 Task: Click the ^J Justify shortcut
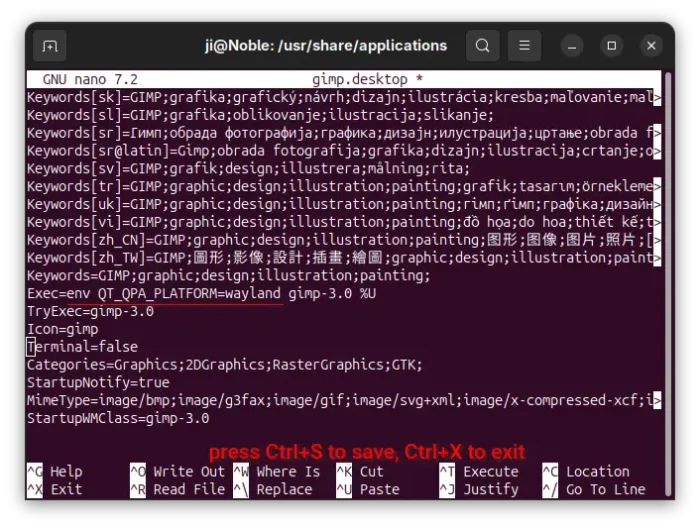tap(479, 489)
